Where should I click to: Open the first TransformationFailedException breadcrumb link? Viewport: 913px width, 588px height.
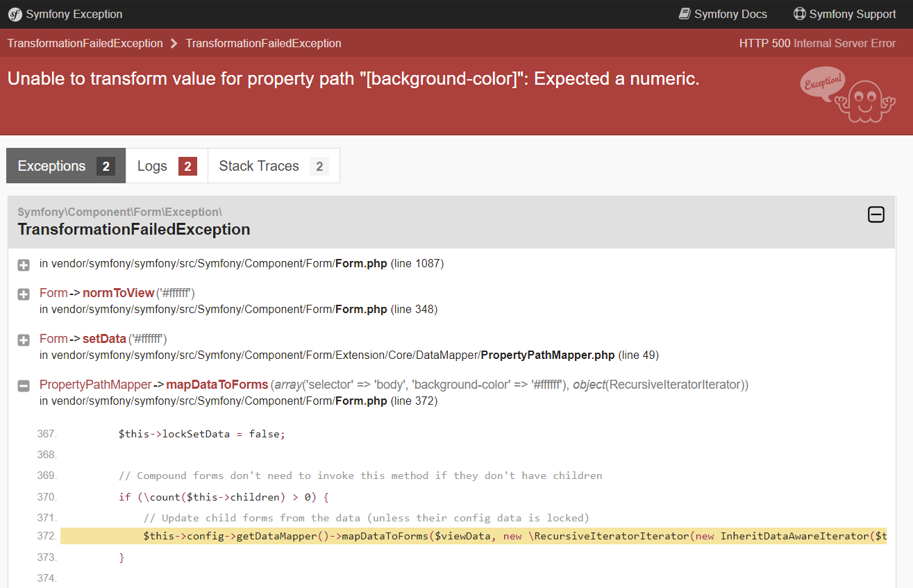pyautogui.click(x=84, y=43)
